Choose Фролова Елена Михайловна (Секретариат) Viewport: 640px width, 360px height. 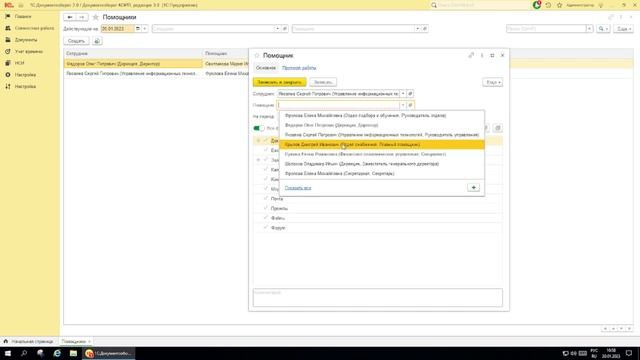(382, 173)
